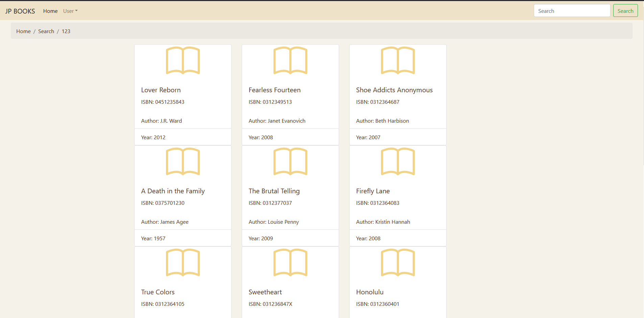
Task: Click the Firefly Lane book icon
Action: click(398, 162)
